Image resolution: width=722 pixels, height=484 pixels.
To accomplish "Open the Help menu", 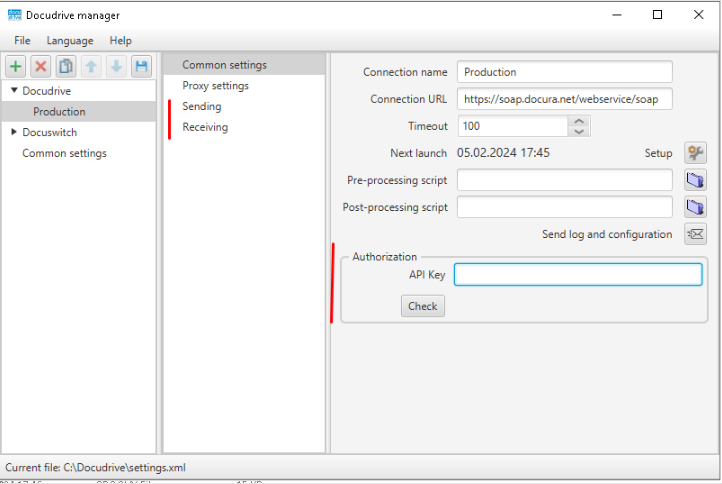I will (x=121, y=41).
